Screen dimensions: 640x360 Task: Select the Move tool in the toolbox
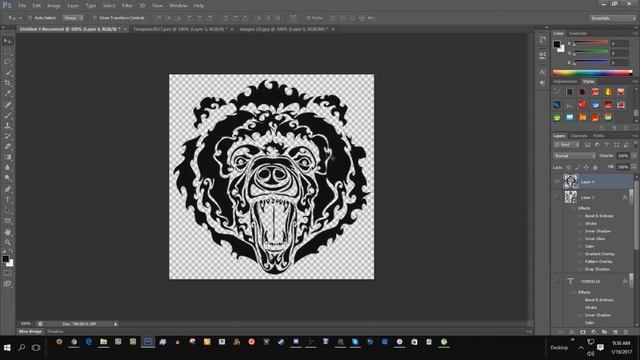click(7, 41)
